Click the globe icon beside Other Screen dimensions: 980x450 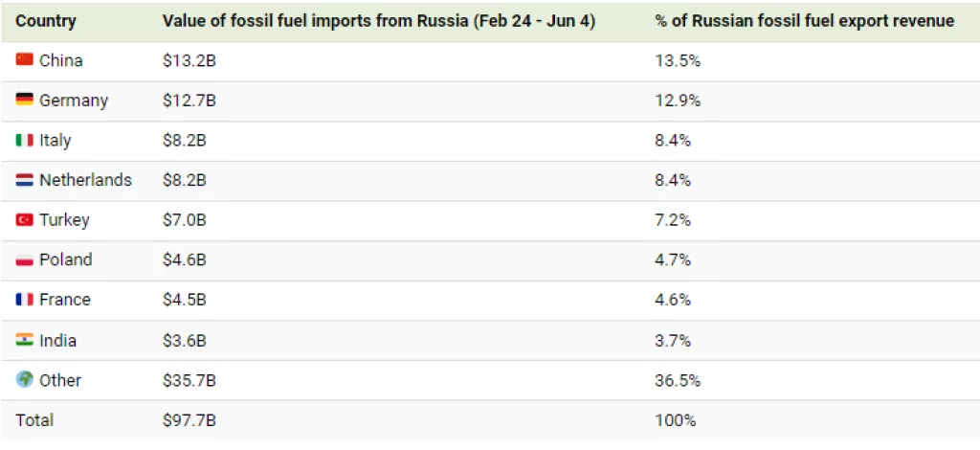coord(25,380)
